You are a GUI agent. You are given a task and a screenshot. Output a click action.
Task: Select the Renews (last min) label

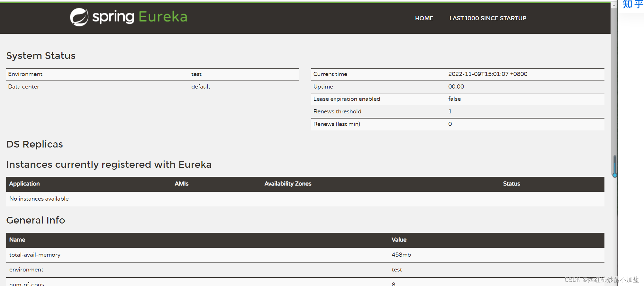[337, 124]
